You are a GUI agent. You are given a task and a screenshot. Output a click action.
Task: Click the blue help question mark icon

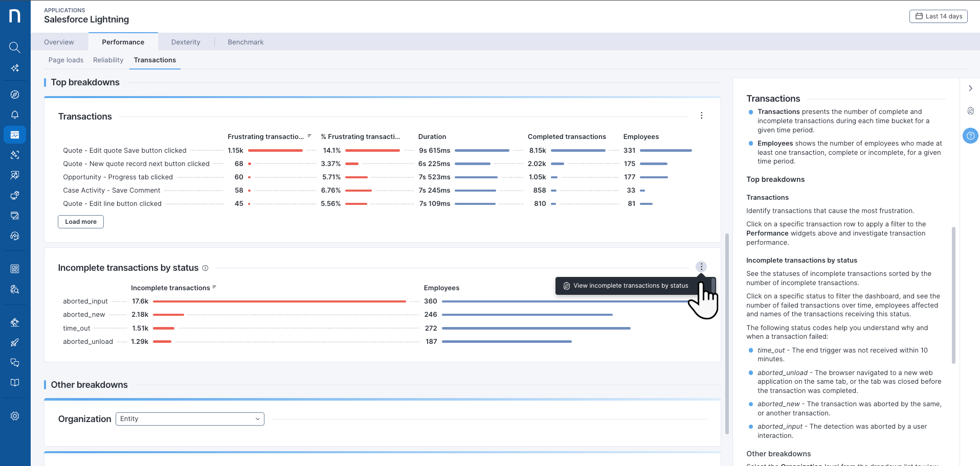[970, 135]
